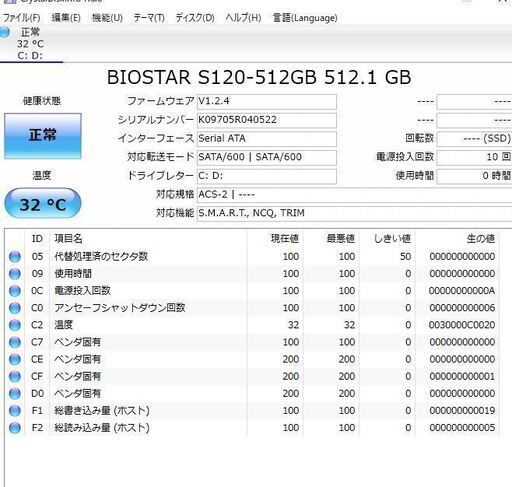Open the ヘルプ(H) menu

pyautogui.click(x=243, y=18)
